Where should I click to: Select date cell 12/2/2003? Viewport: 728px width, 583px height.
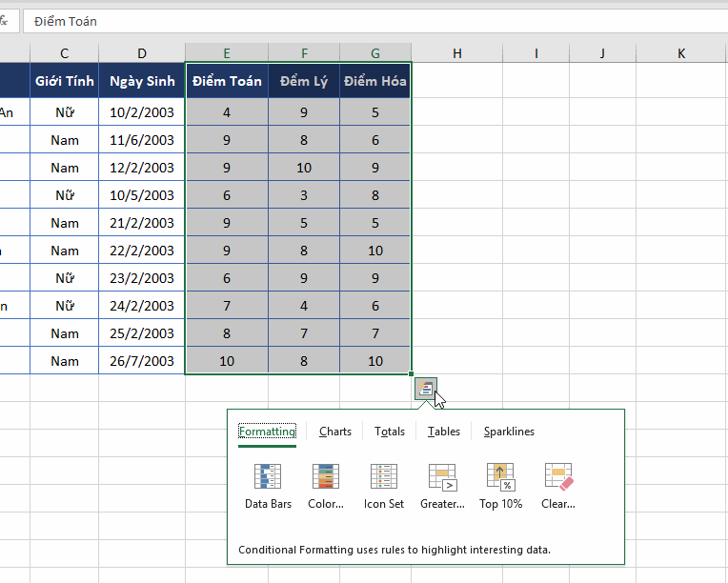pyautogui.click(x=142, y=168)
